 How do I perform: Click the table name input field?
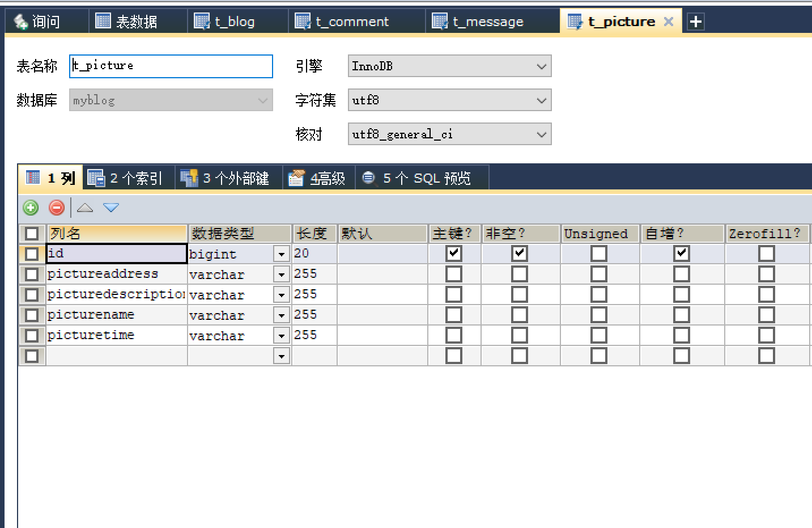click(171, 66)
